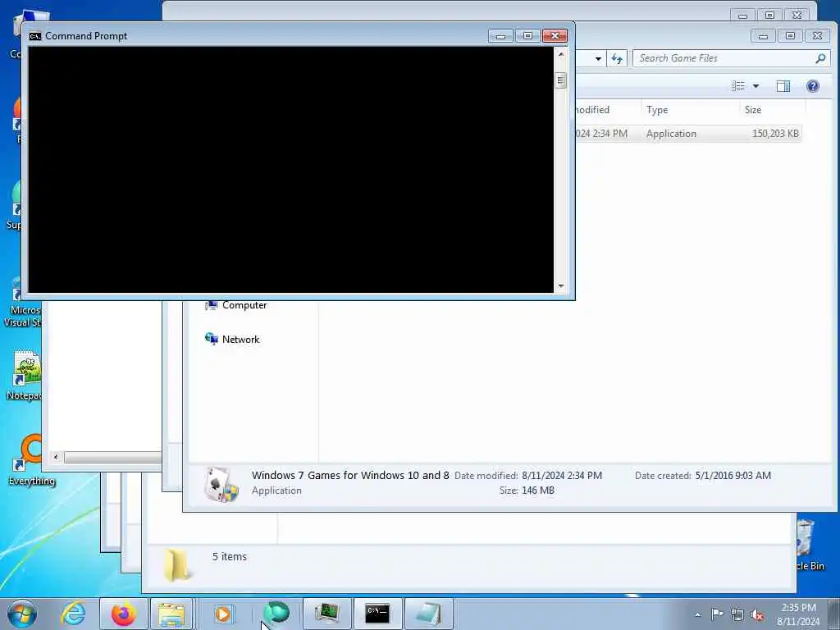
Task: Open Firefox from the taskbar
Action: [x=123, y=614]
